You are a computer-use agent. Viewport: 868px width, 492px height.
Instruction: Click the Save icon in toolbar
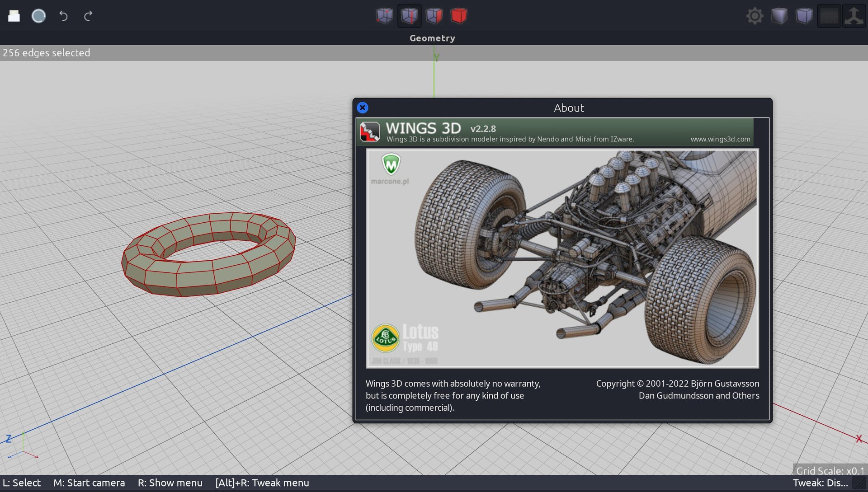pyautogui.click(x=38, y=16)
